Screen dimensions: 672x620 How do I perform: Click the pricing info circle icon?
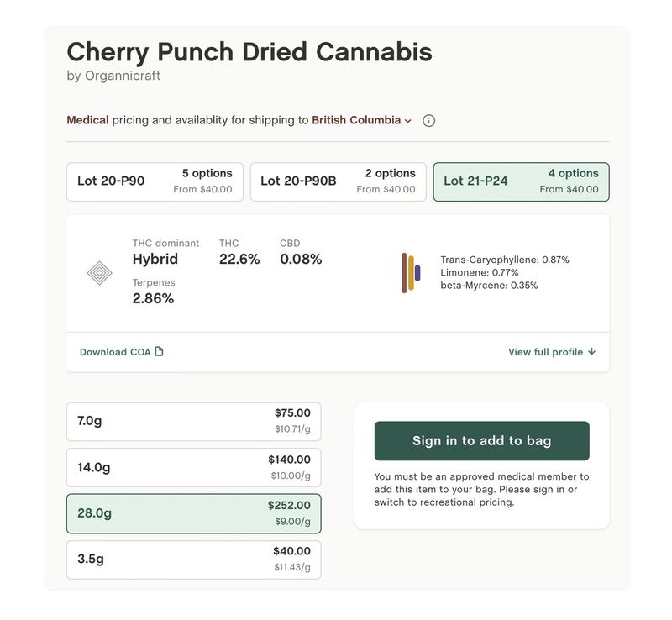click(x=428, y=121)
